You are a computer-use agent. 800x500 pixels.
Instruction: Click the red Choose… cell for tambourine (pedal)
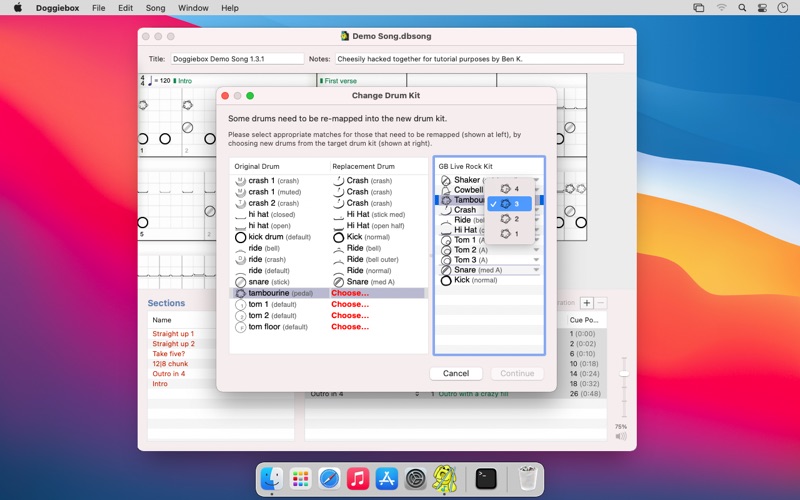[x=350, y=293]
